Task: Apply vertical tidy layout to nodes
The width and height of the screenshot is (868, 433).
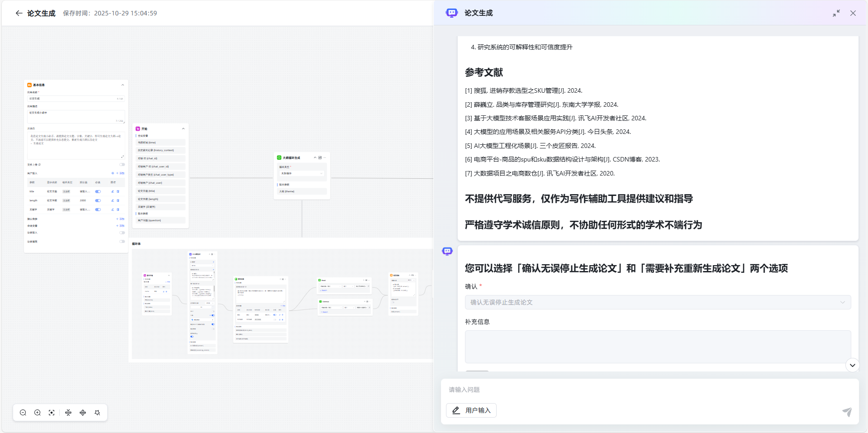Action: click(68, 413)
